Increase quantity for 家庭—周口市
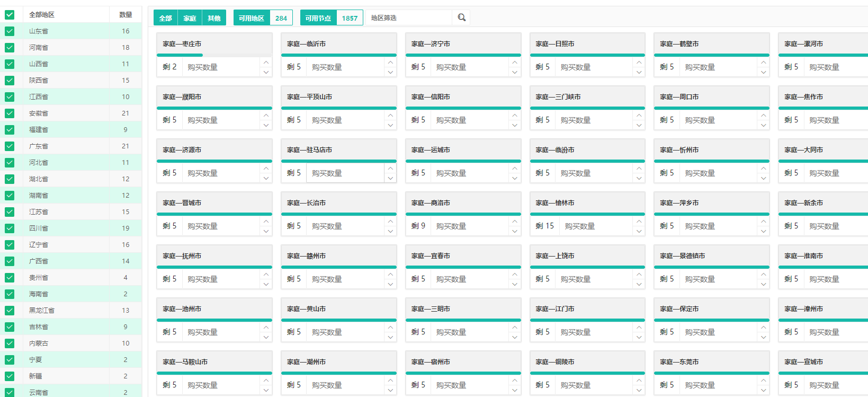868x397 pixels. [x=764, y=115]
